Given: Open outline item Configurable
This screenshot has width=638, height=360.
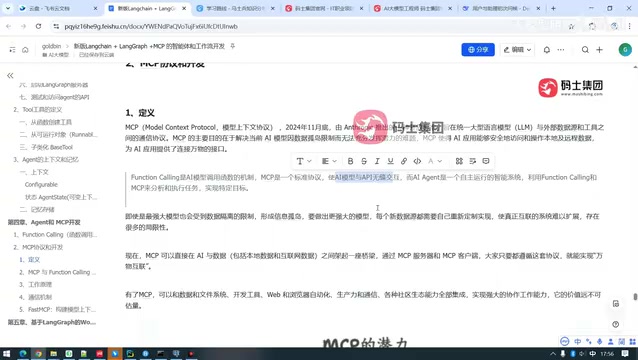Looking at the screenshot, I should [x=41, y=185].
